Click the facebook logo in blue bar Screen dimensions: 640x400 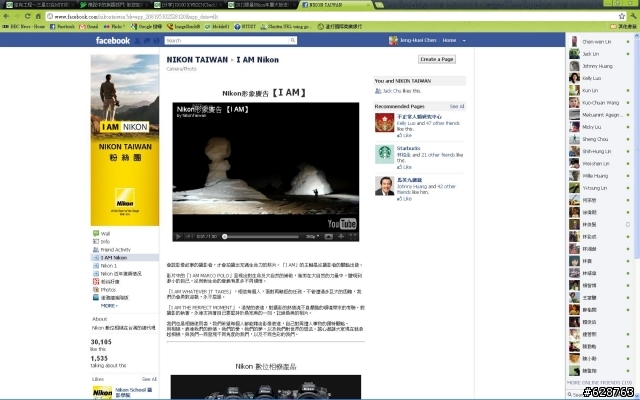(113, 40)
